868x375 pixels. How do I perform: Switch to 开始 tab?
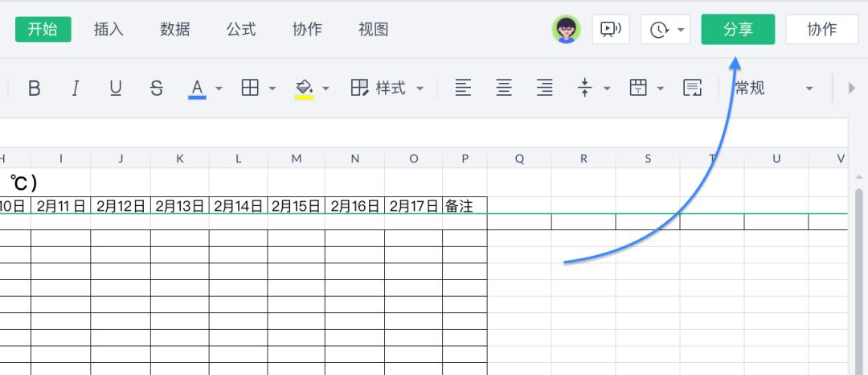tap(43, 29)
